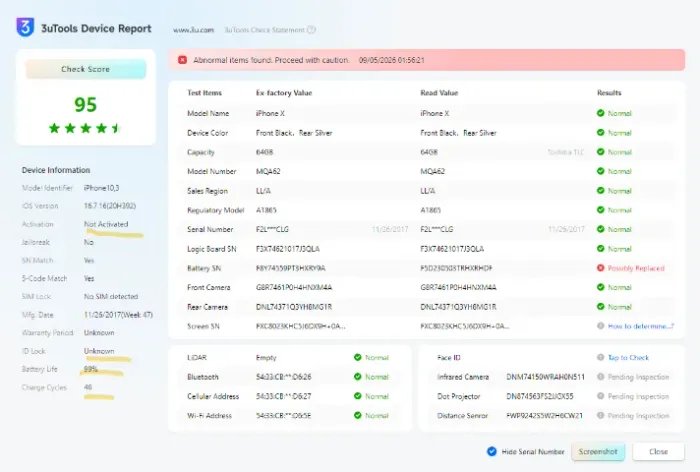700x472 pixels.
Task: Click green check icon for Front Camera
Action: [x=600, y=287]
